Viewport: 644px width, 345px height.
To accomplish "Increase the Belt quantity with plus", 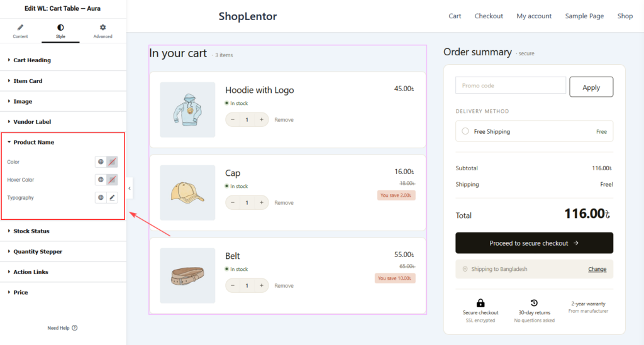I will pyautogui.click(x=261, y=285).
